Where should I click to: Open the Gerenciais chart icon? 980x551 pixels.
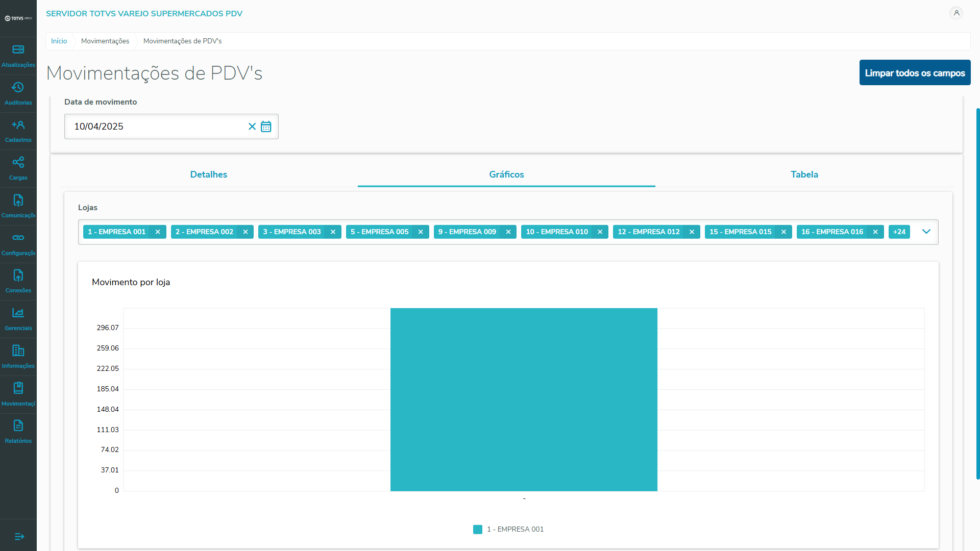(18, 313)
